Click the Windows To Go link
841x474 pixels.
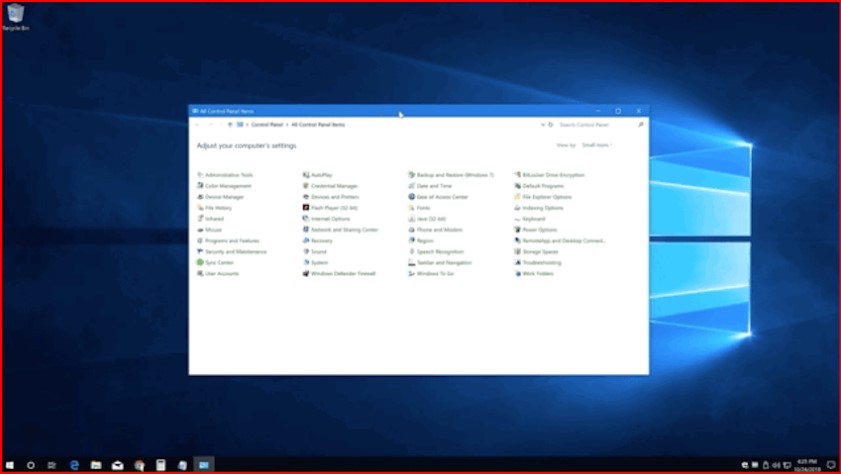pyautogui.click(x=435, y=273)
